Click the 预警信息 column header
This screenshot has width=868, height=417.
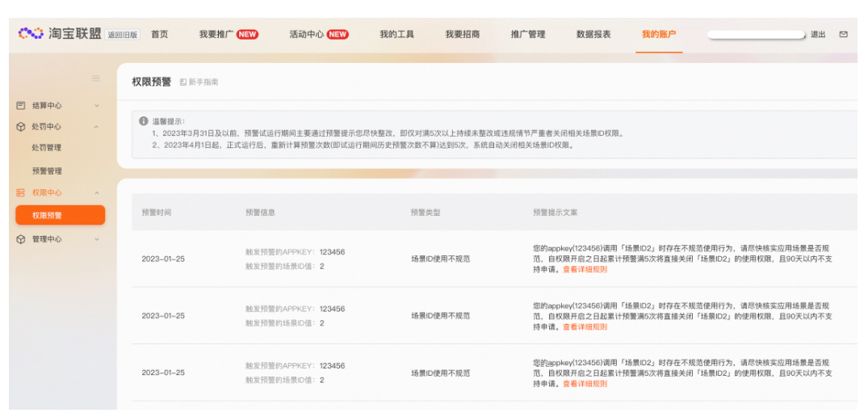[x=260, y=212]
